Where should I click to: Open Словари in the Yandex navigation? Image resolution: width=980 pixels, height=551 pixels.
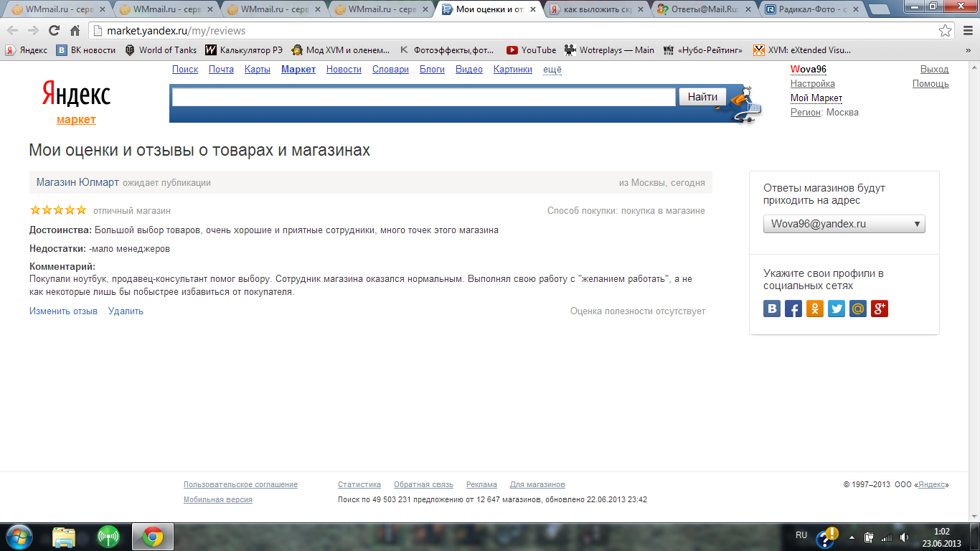click(390, 70)
